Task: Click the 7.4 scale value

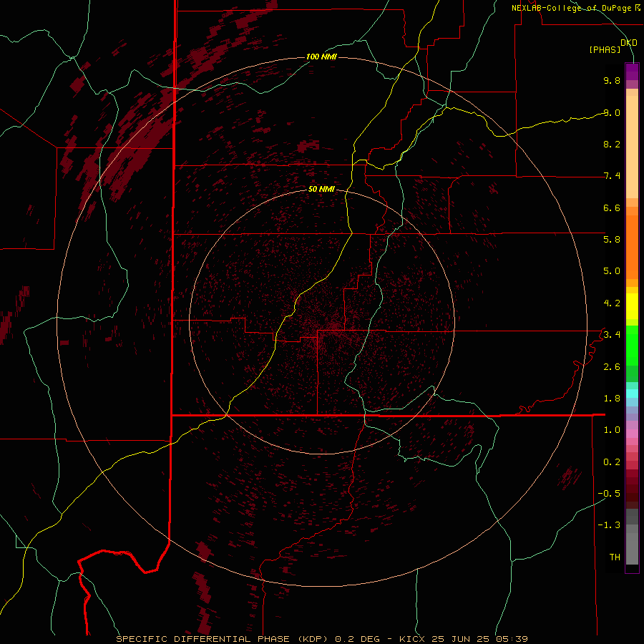Action: click(x=612, y=176)
